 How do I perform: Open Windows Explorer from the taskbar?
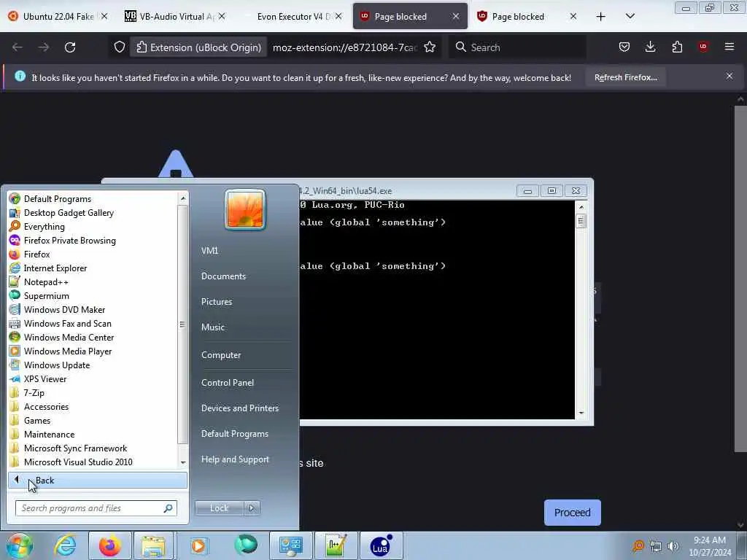(153, 545)
